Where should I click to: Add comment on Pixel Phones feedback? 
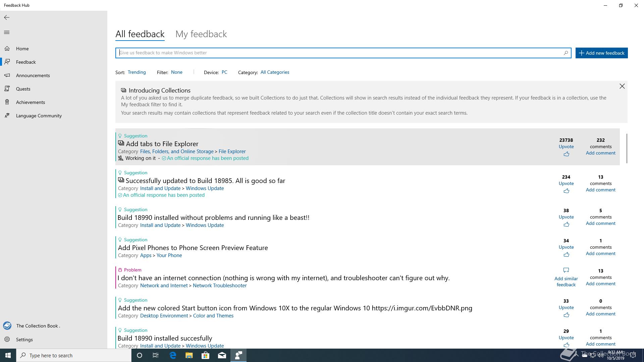pyautogui.click(x=601, y=253)
